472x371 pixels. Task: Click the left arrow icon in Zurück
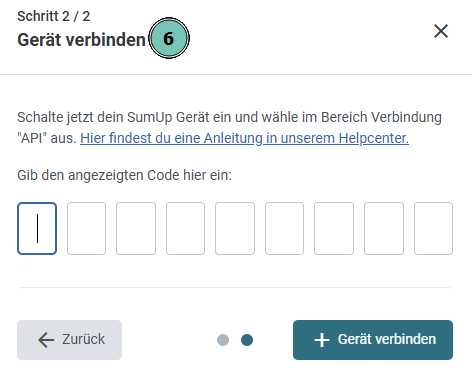click(x=46, y=340)
